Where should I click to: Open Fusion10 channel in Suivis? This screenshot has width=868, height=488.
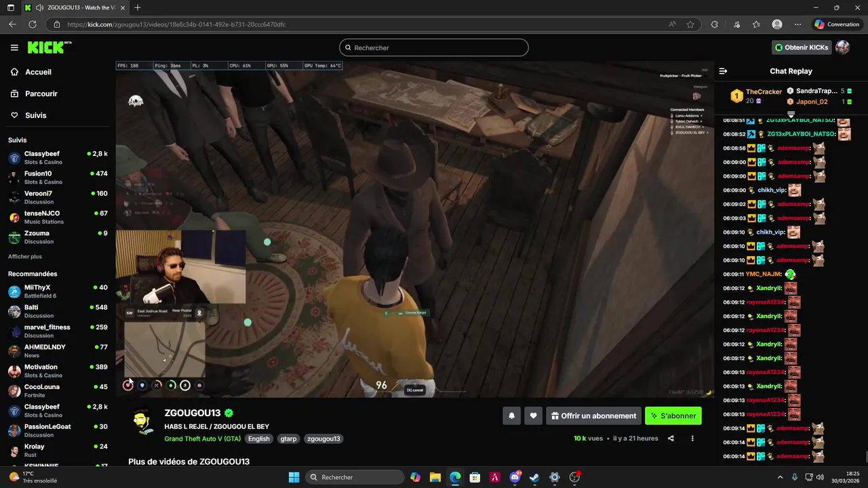(x=58, y=178)
